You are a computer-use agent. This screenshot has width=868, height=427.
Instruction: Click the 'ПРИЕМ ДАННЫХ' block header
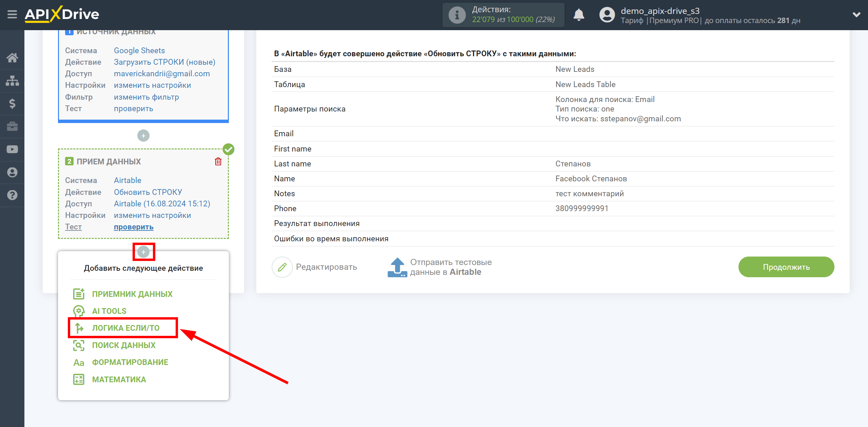(108, 162)
